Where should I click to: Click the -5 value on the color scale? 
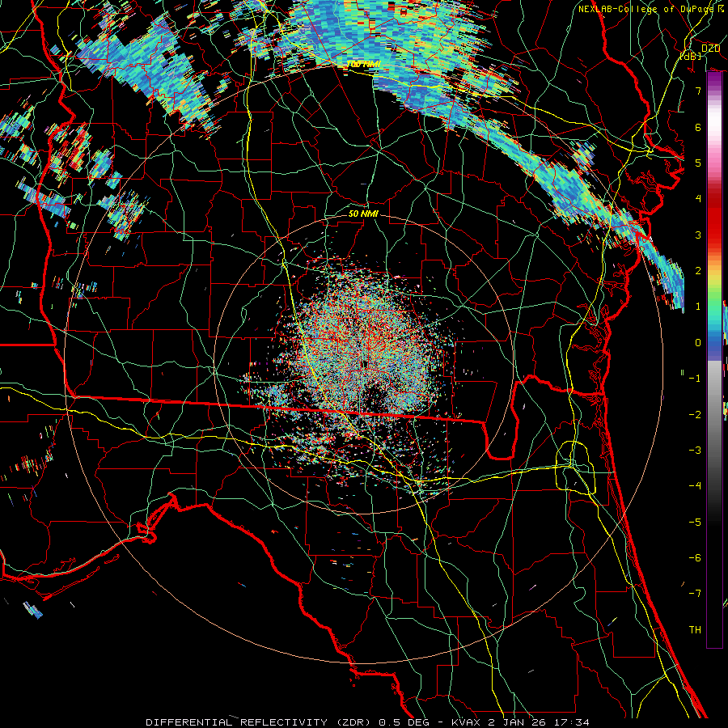(x=695, y=523)
